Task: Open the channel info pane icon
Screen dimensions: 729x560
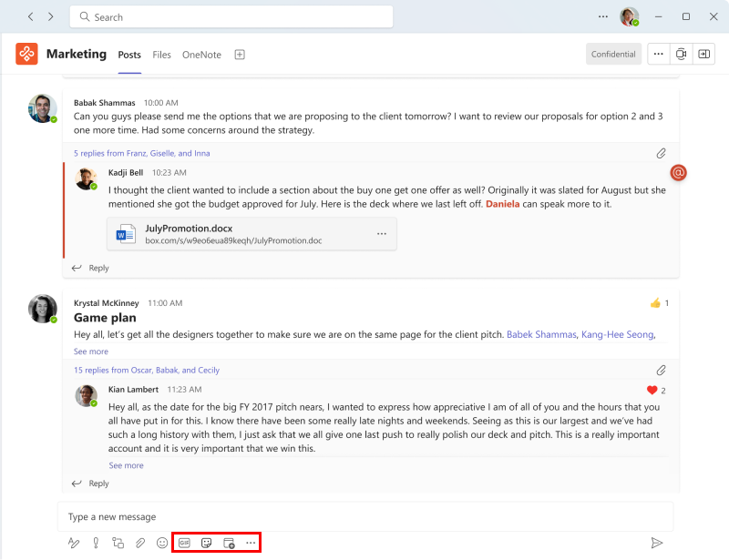Action: (703, 54)
